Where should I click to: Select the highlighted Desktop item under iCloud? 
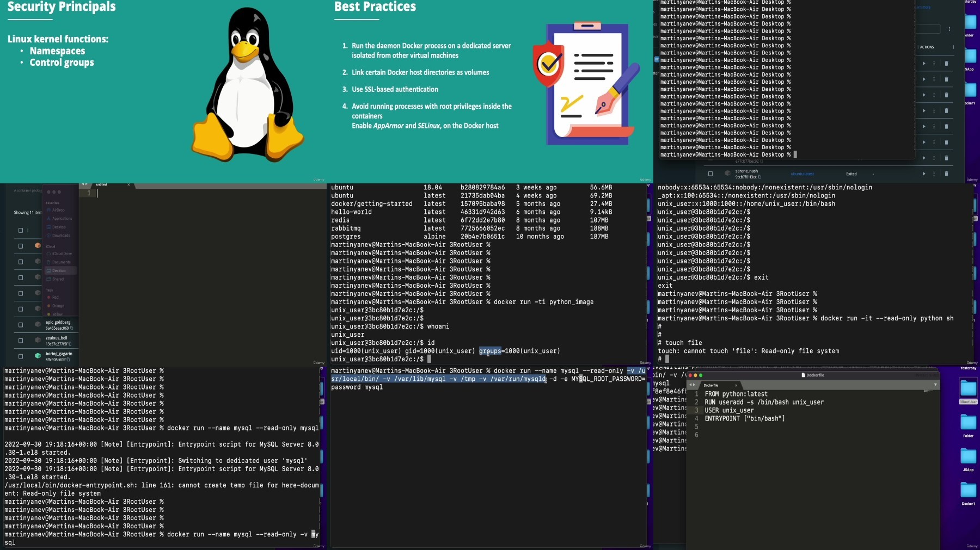click(60, 270)
